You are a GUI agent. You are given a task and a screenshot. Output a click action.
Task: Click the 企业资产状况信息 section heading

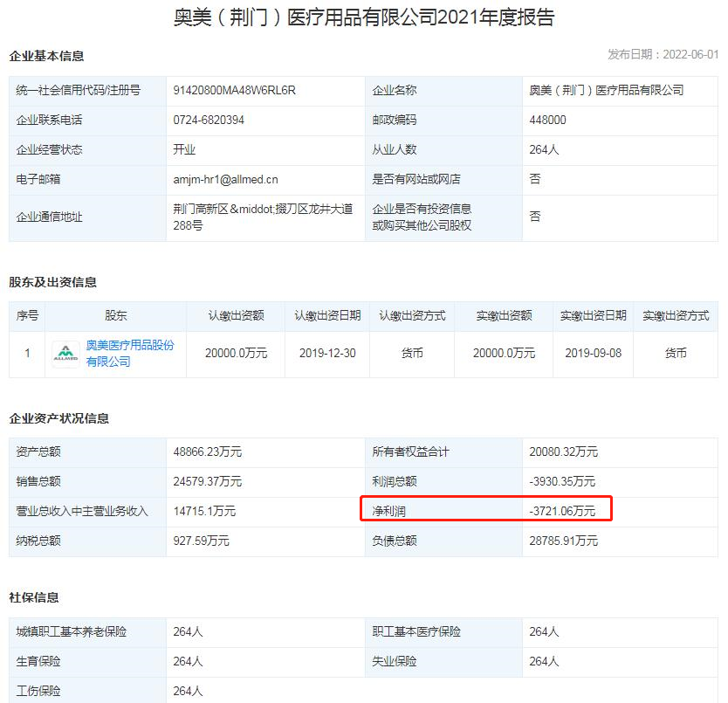coord(59,418)
